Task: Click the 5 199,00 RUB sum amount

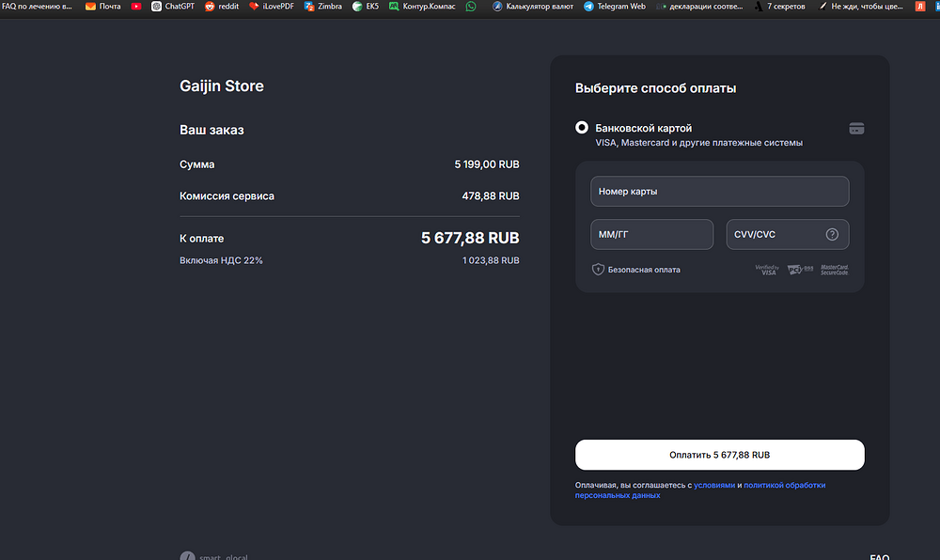Action: coord(487,164)
